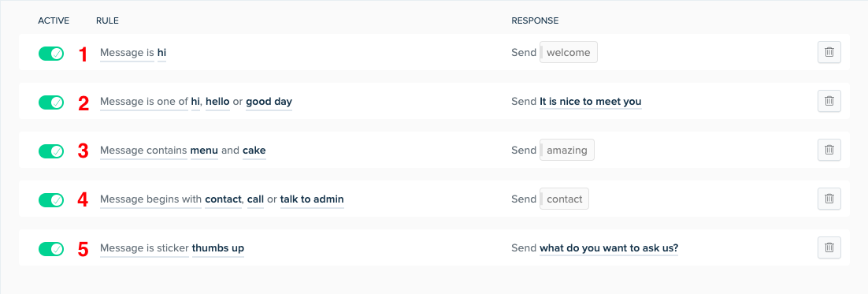Edit 'what do you want to ask us?' response
Image resolution: width=868 pixels, height=294 pixels.
click(609, 248)
